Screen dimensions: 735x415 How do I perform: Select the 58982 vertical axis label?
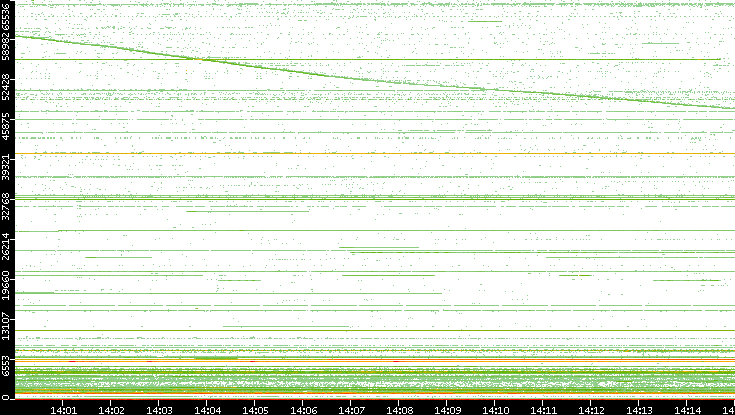click(5, 46)
